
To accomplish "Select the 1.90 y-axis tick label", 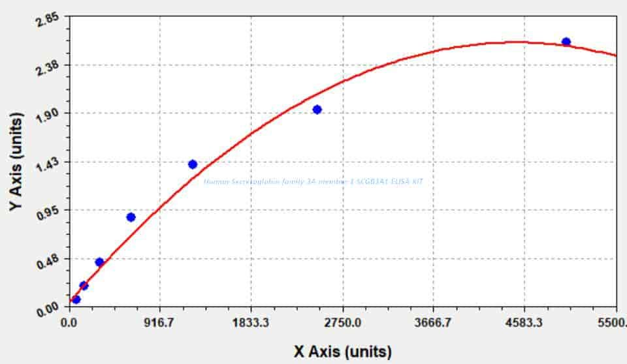I will (x=47, y=117).
